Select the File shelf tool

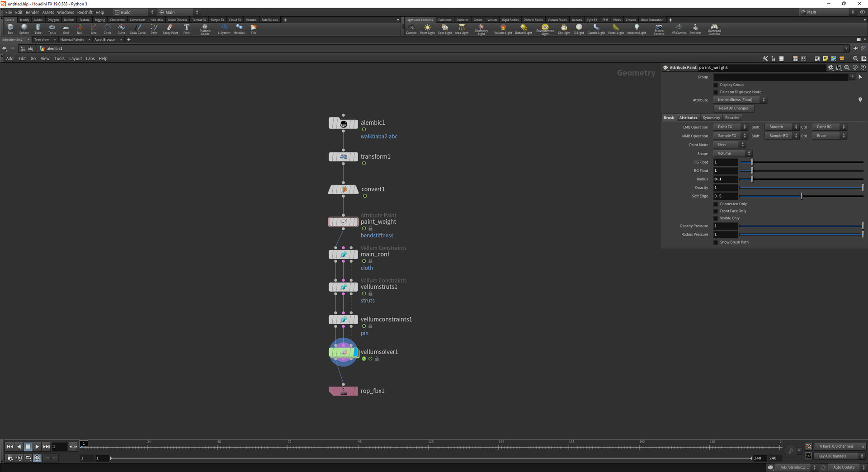click(254, 29)
